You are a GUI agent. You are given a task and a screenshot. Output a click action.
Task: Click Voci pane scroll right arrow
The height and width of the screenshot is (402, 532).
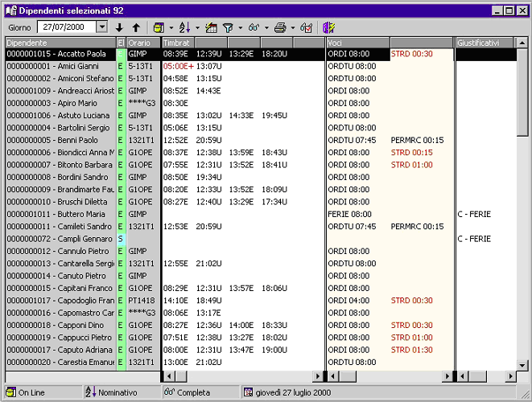(x=447, y=376)
